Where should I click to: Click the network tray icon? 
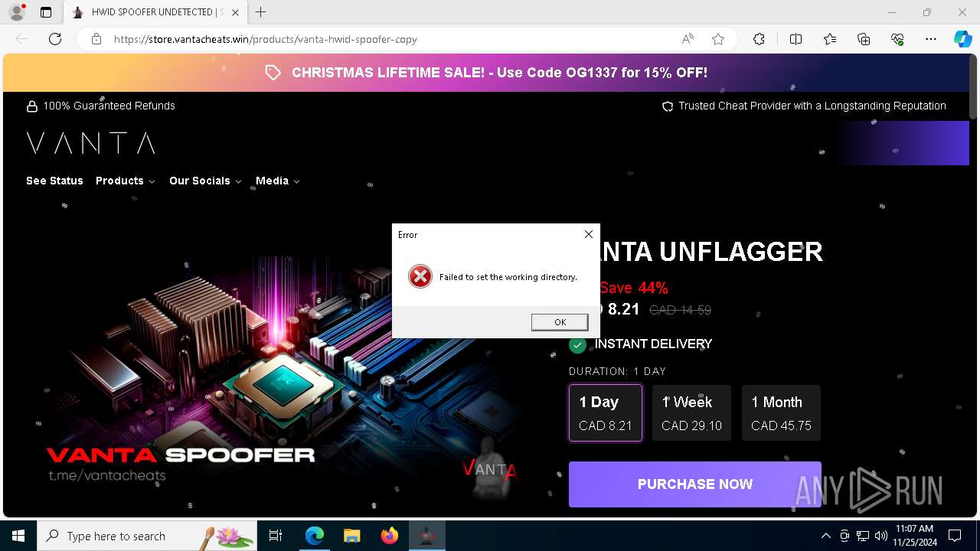pos(863,536)
